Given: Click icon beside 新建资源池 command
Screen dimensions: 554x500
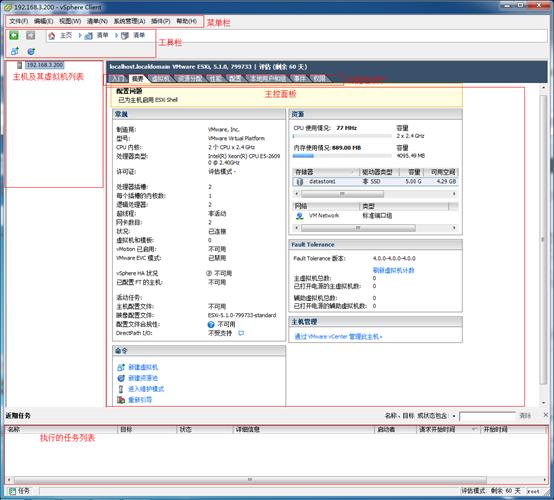Looking at the screenshot, I should (121, 378).
